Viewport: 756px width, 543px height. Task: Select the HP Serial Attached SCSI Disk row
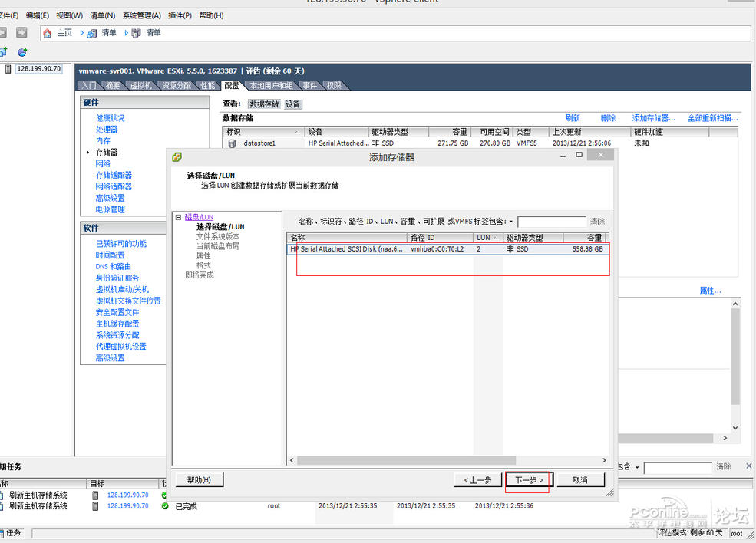pos(448,249)
